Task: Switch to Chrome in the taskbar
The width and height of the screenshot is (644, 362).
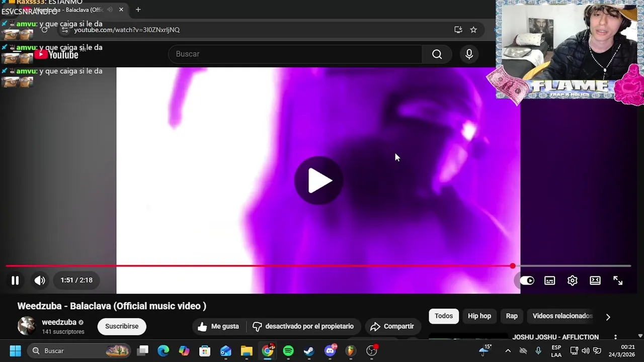Action: pos(268,350)
